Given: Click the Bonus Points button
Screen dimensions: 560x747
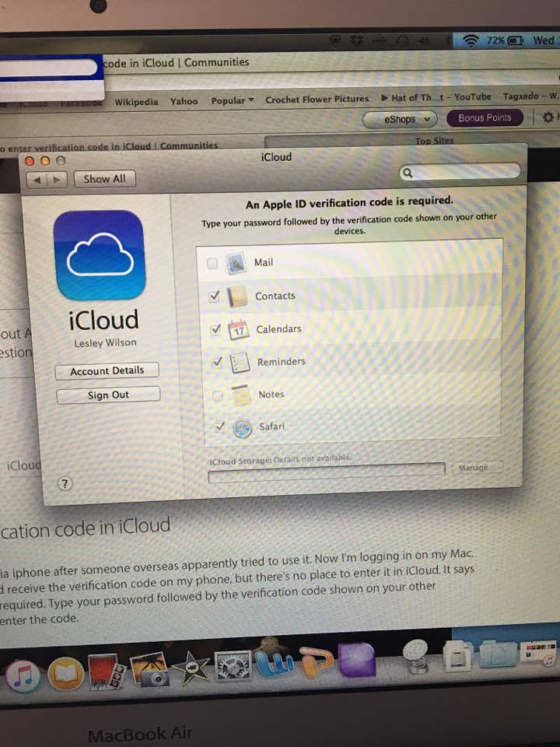Looking at the screenshot, I should pos(485,117).
